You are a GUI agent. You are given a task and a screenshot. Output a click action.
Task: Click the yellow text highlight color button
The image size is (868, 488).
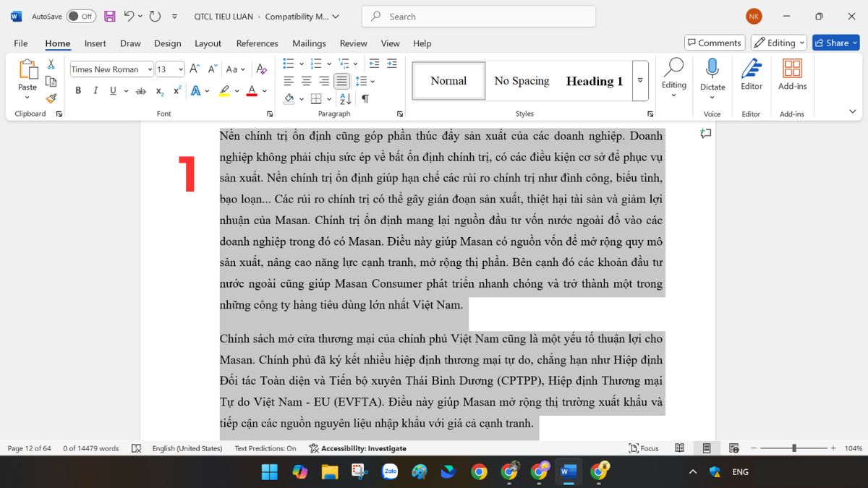tap(224, 91)
